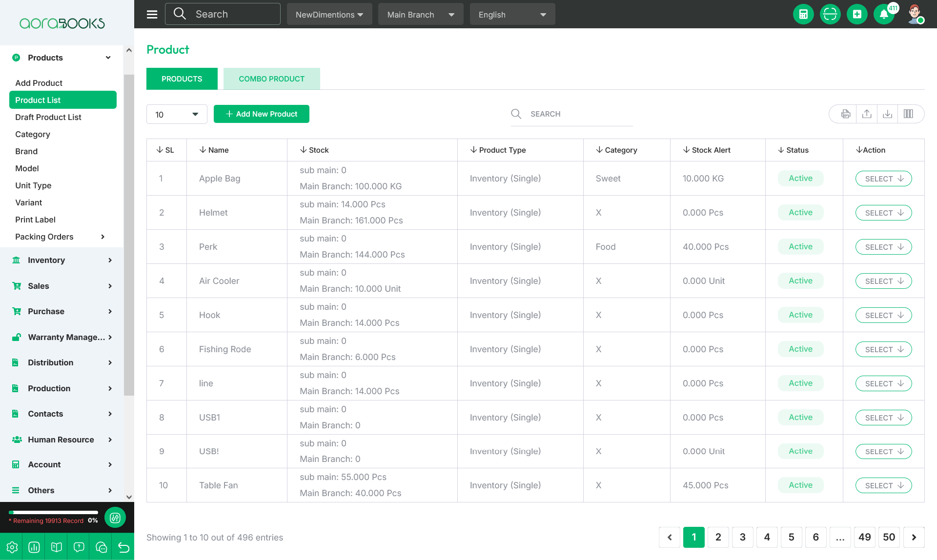The height and width of the screenshot is (560, 937).
Task: Open the English language dropdown
Action: pyautogui.click(x=512, y=14)
